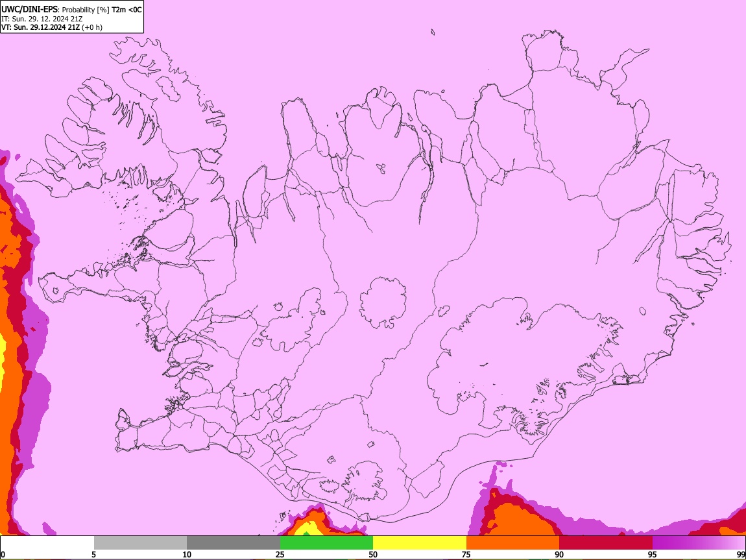Click the 'IT: Sun. 29. 12. 2024 21Z' line

tap(42, 19)
